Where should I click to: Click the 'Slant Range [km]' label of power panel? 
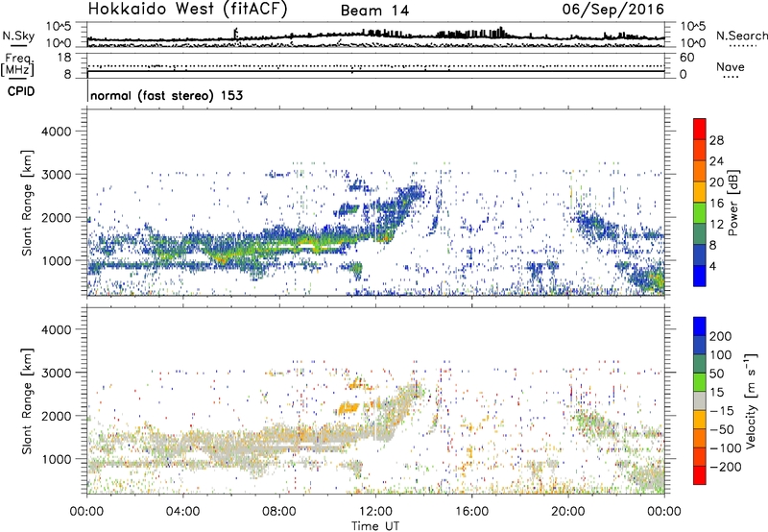click(27, 203)
